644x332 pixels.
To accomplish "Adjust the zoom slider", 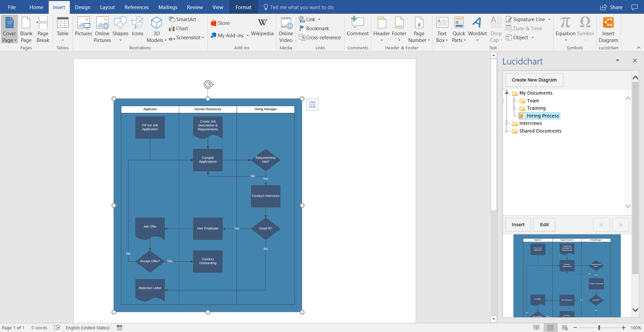I will click(599, 328).
